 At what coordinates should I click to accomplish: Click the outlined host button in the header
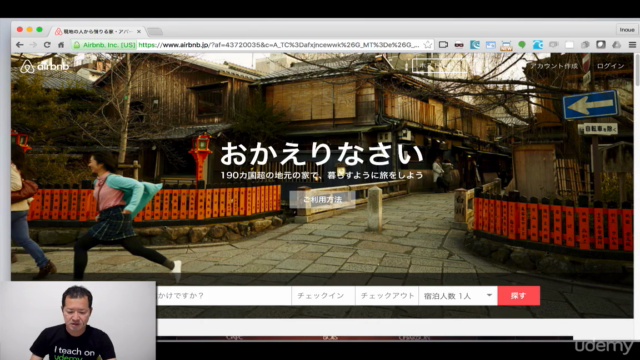pyautogui.click(x=439, y=66)
